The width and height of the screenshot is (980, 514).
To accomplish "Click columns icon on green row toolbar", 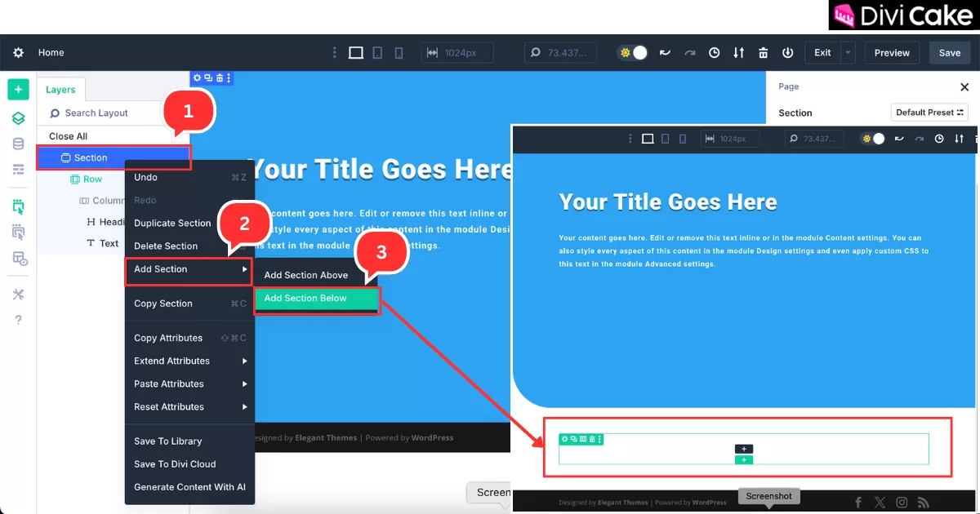I will [x=583, y=439].
